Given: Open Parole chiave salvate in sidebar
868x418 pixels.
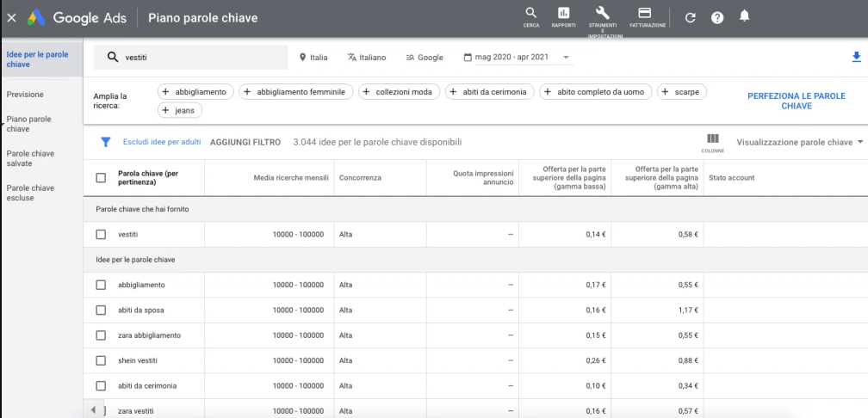Looking at the screenshot, I should (30, 158).
